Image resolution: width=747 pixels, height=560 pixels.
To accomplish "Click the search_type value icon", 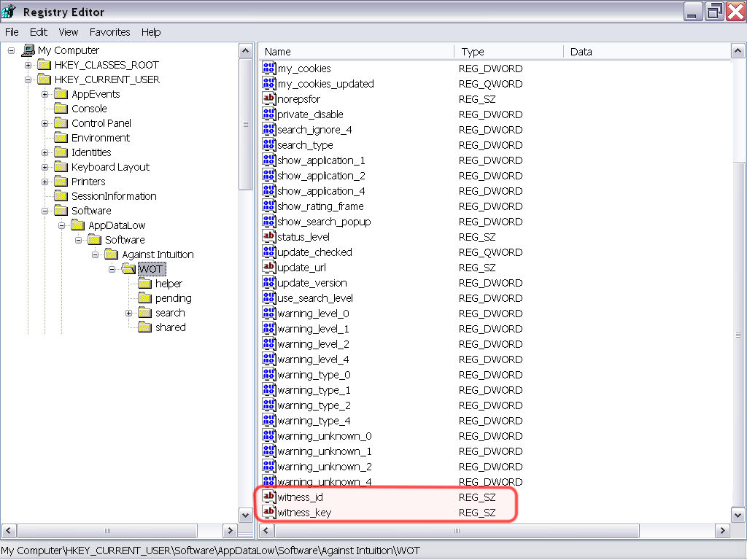I will pyautogui.click(x=268, y=144).
